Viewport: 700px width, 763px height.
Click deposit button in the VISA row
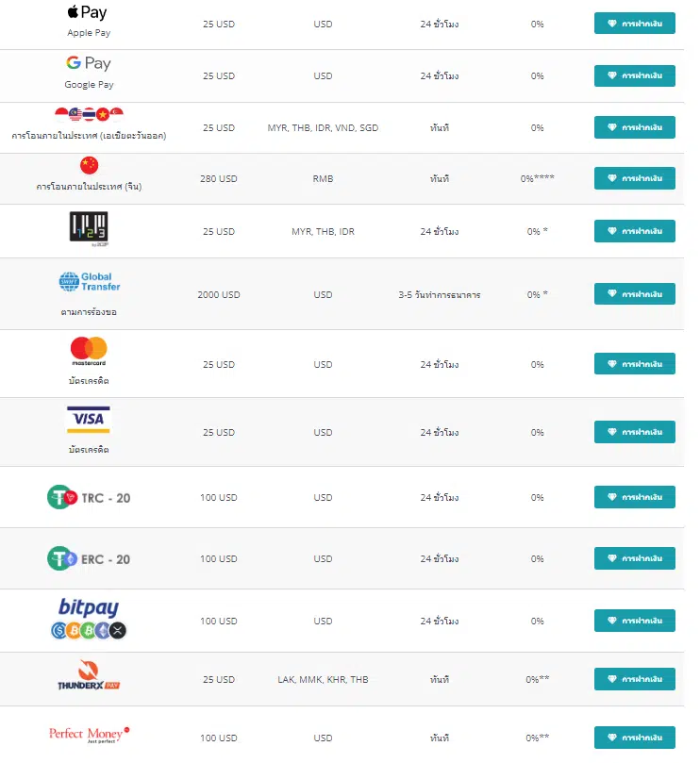[634, 432]
